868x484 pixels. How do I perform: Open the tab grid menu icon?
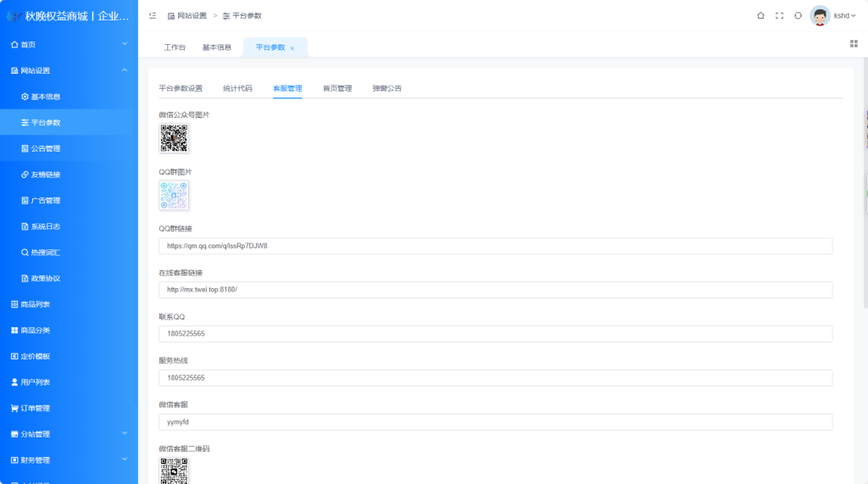click(854, 43)
